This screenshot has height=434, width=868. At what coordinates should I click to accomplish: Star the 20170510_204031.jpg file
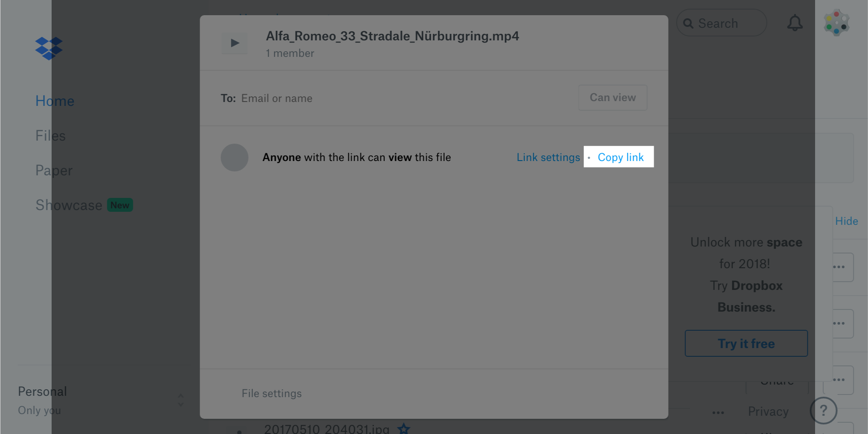click(404, 429)
